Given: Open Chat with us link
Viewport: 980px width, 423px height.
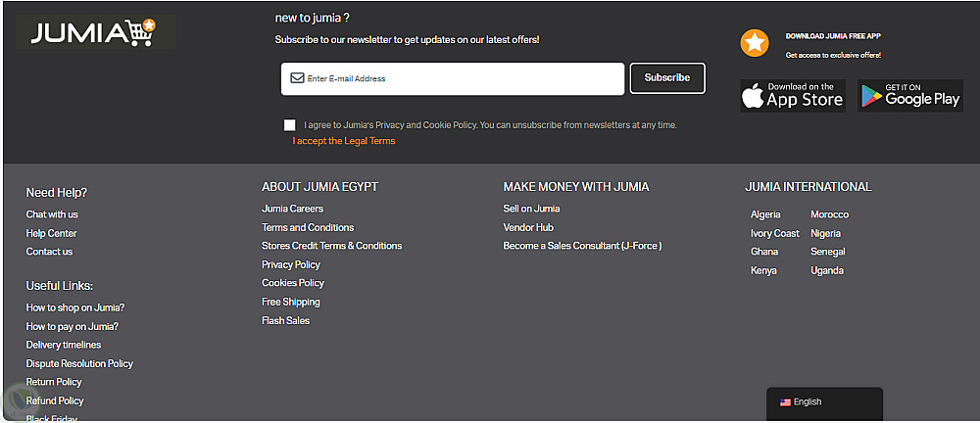Looking at the screenshot, I should click(x=52, y=214).
